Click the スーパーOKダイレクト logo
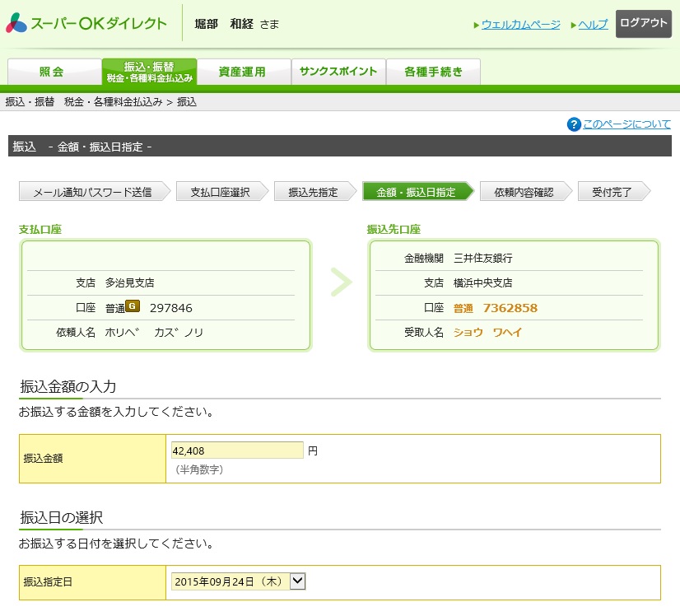Screen dimensions: 680x616 click(x=86, y=23)
